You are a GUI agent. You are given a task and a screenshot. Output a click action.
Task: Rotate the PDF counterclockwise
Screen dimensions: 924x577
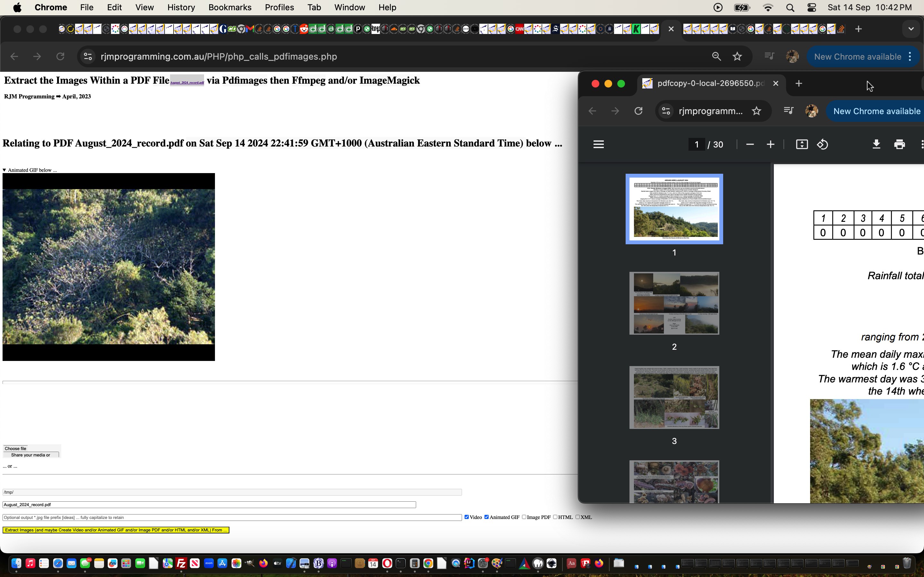click(x=822, y=144)
